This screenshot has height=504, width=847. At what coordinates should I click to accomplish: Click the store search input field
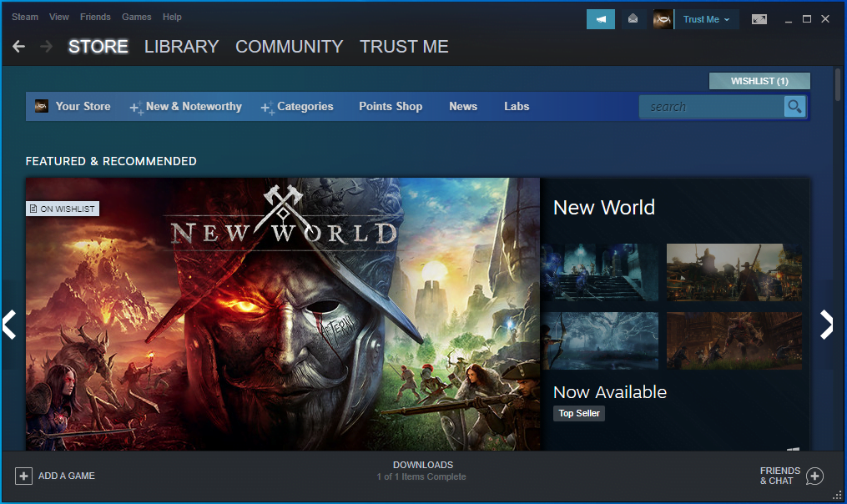[711, 107]
